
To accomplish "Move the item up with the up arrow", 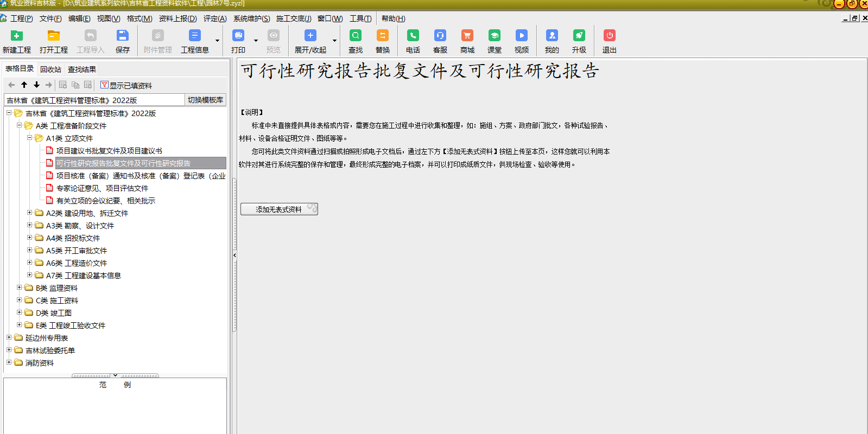I will tap(24, 85).
